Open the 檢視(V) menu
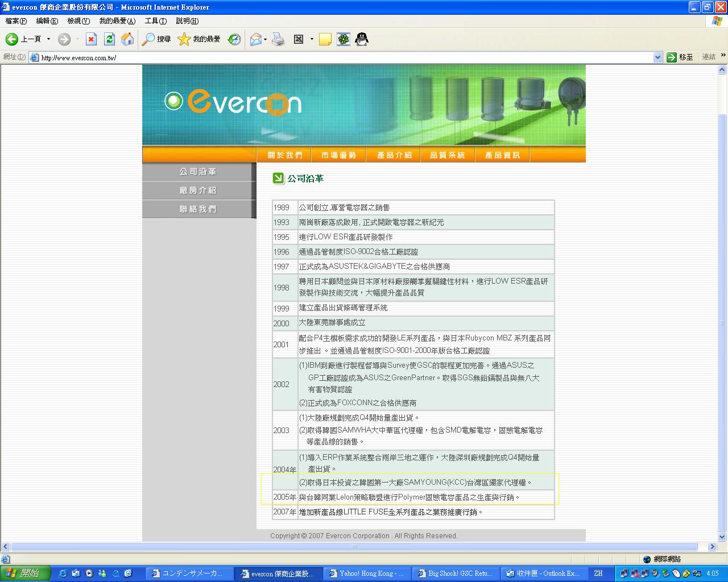The height and width of the screenshot is (582, 728). (x=78, y=21)
